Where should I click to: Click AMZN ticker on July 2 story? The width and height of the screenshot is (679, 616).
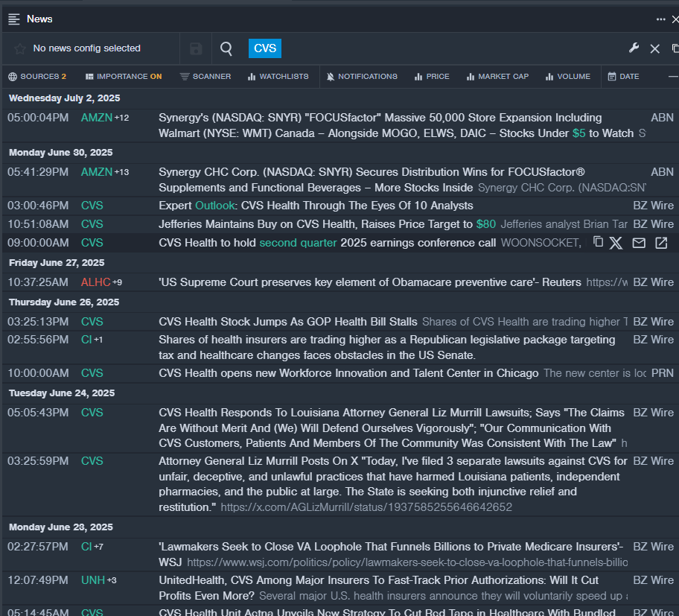click(97, 118)
